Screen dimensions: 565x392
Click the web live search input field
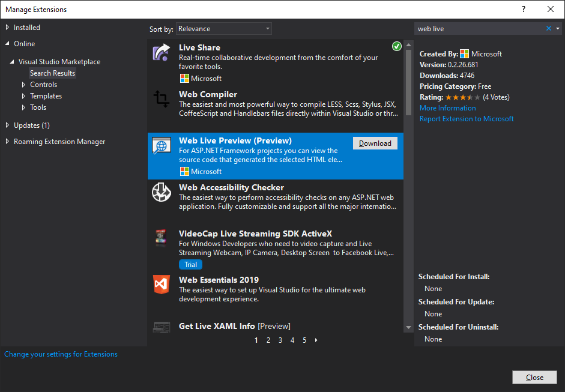pos(479,29)
